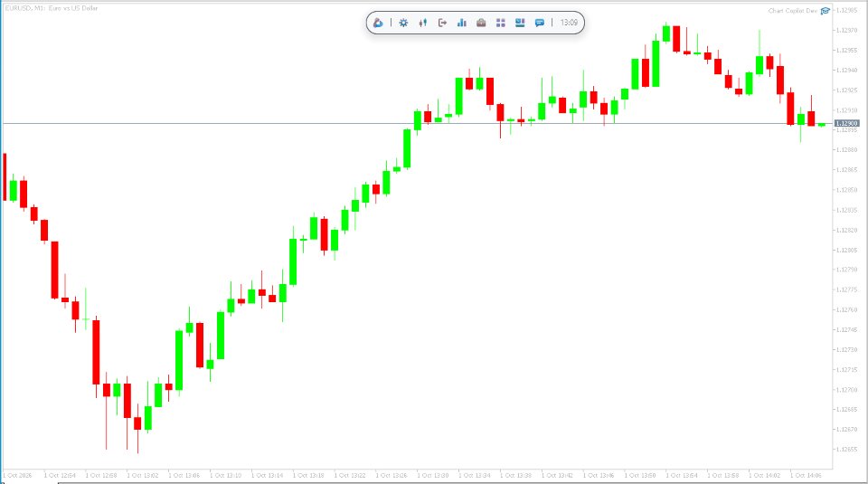Click the dashboard layout panel icon
868x484 pixels.
520,23
